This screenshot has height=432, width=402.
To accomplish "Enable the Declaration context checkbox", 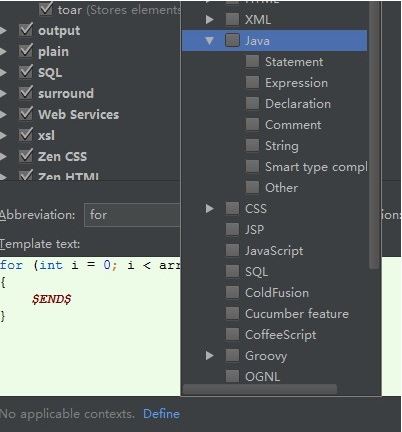I will [252, 103].
